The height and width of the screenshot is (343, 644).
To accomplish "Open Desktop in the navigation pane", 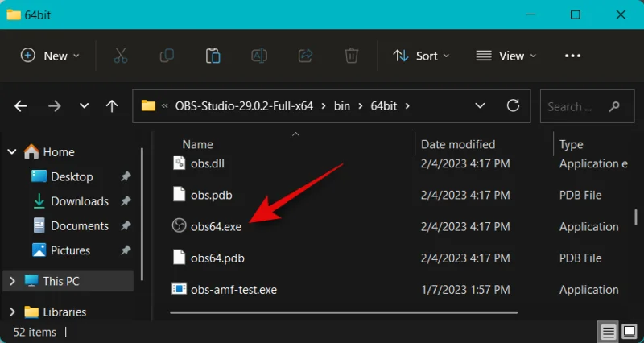I will 72,176.
